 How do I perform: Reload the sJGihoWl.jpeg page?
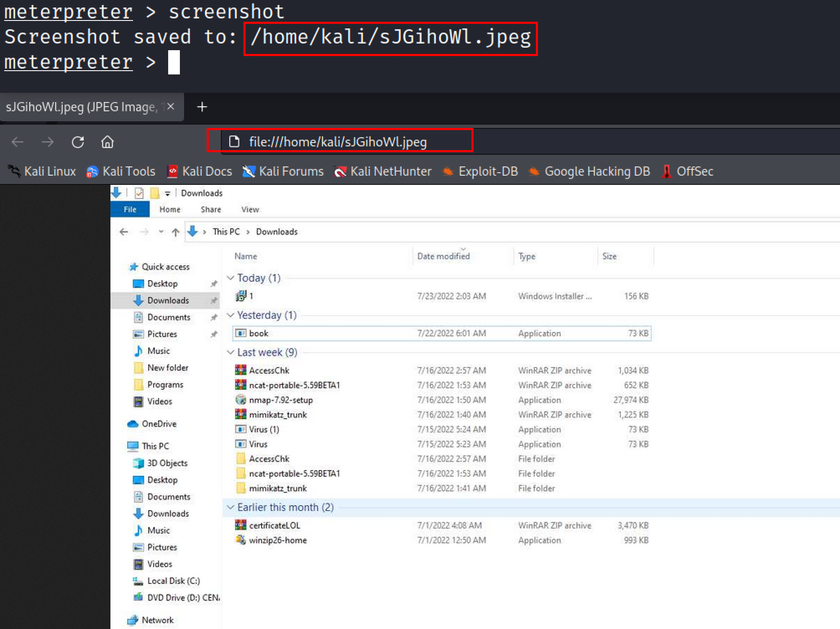point(78,142)
